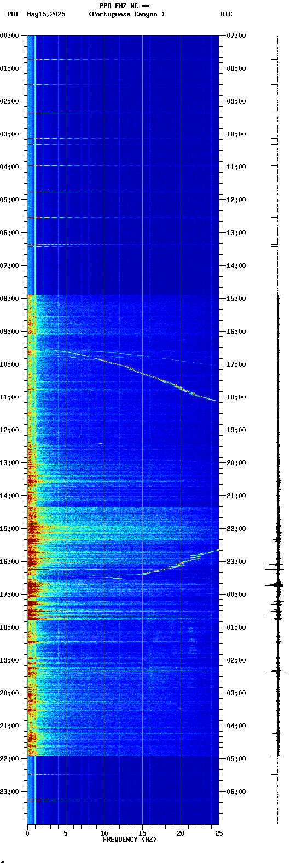Viewport: 302px width, 868px height.
Task: Click the May15,2025 date label
Action: point(46,14)
